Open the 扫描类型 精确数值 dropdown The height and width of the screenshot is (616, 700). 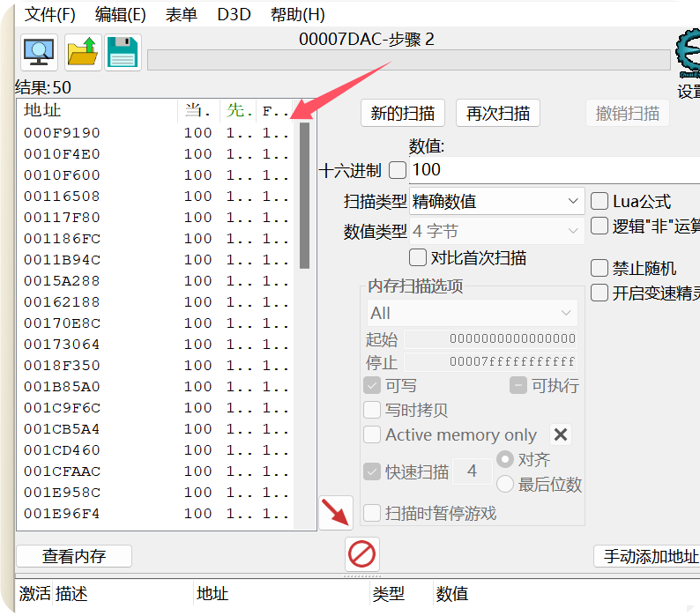pyautogui.click(x=495, y=202)
